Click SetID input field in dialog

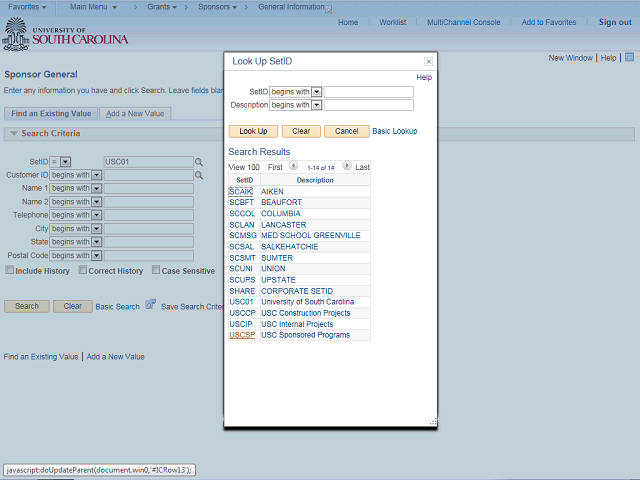[369, 92]
